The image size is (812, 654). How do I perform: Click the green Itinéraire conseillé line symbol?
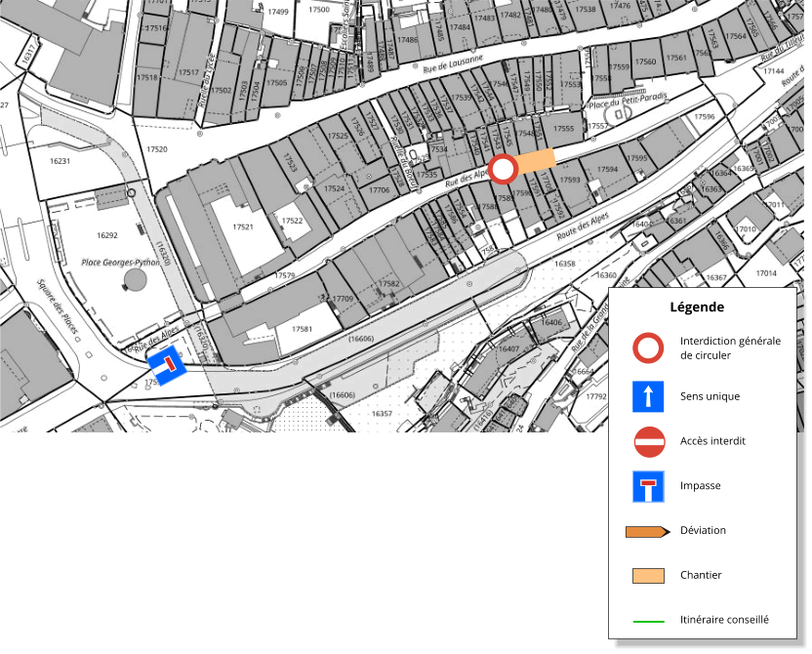[x=648, y=620]
